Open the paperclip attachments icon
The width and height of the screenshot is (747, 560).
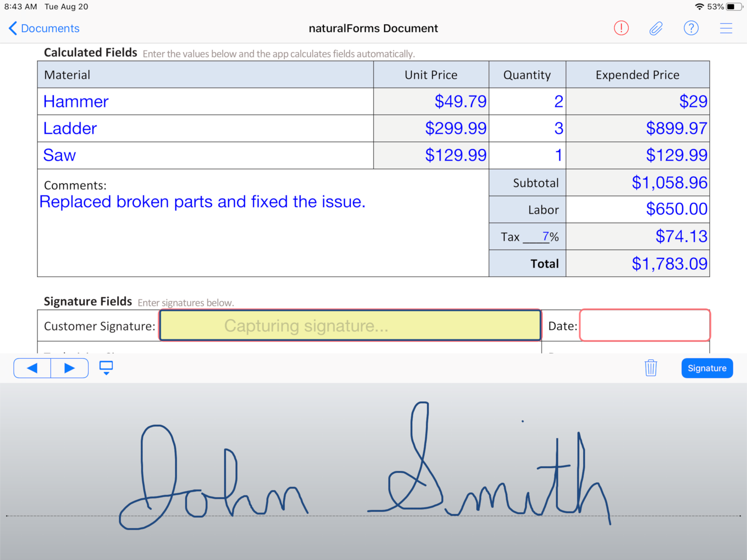656,28
